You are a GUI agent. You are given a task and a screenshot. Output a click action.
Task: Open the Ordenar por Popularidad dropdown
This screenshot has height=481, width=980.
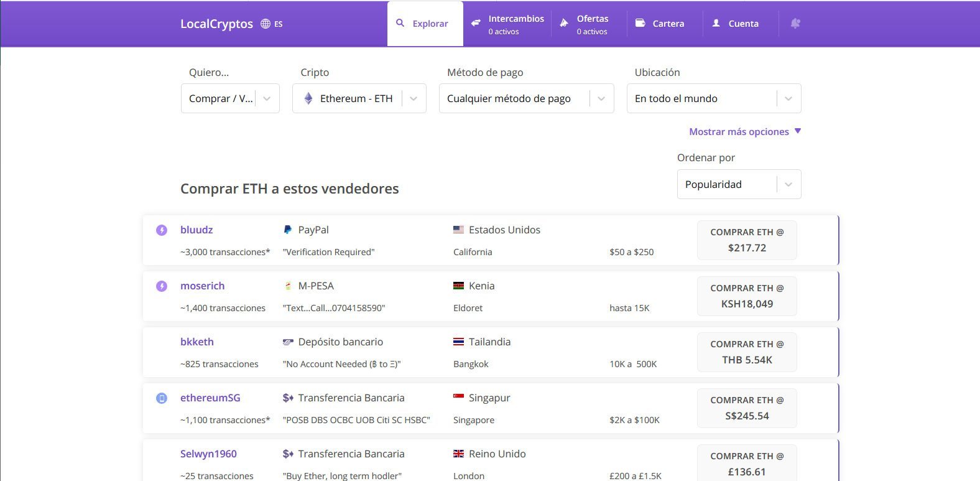(739, 184)
